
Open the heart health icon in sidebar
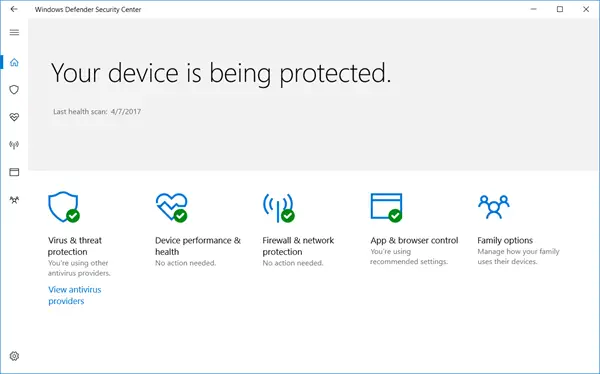click(x=14, y=117)
